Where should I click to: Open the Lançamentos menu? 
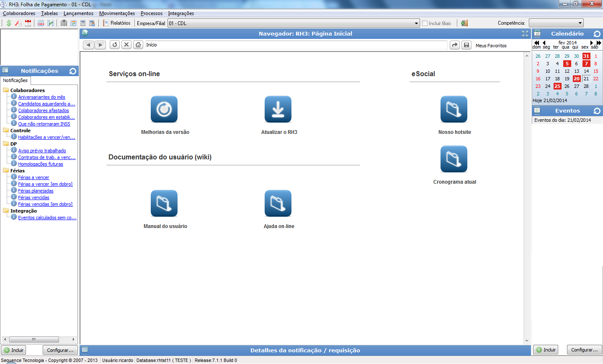click(x=78, y=13)
